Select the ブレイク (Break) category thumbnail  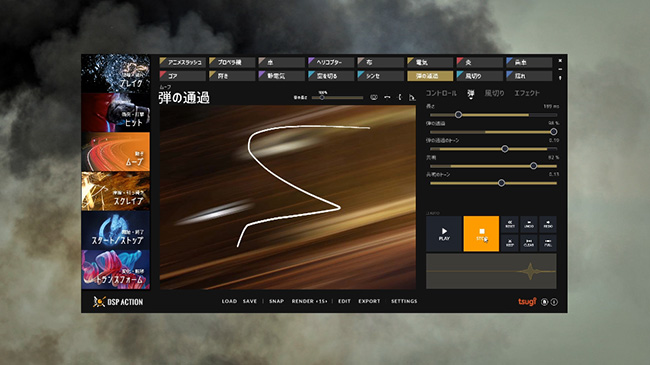pyautogui.click(x=116, y=73)
